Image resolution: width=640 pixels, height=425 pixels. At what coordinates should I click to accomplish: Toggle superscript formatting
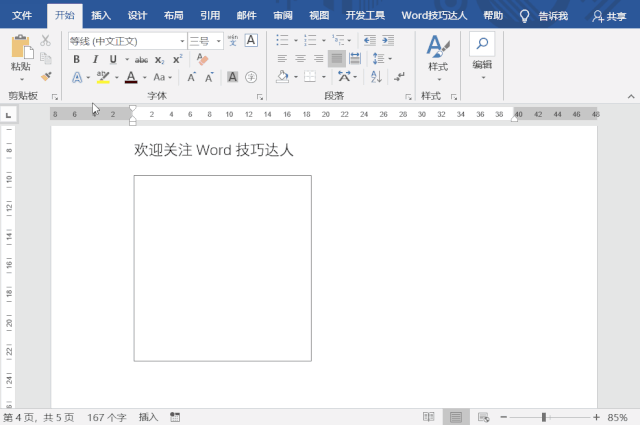coord(178,59)
